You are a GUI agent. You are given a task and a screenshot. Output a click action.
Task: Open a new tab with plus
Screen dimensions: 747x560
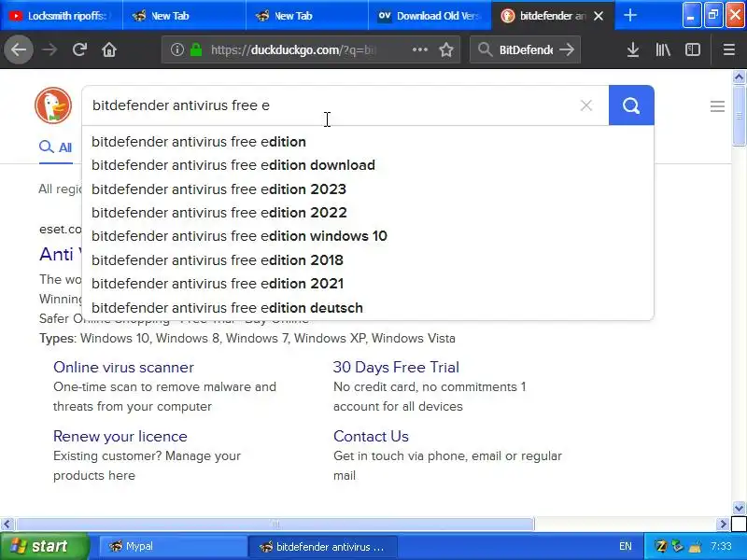(629, 15)
